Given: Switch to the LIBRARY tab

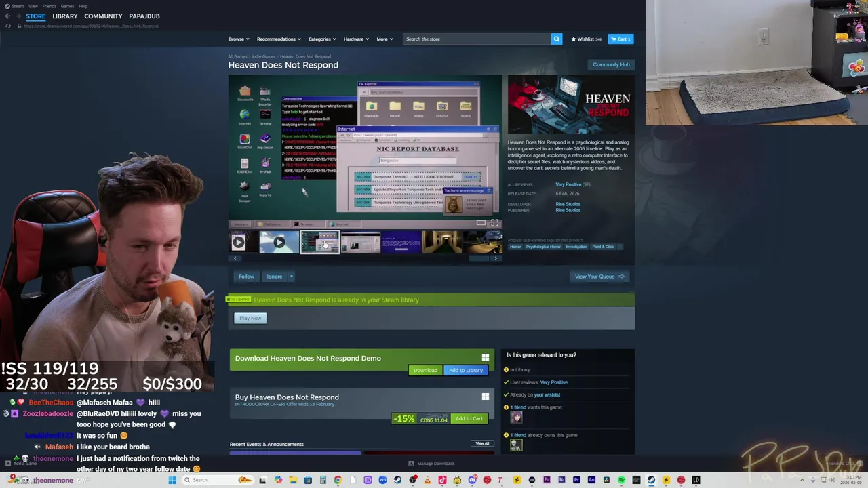Looking at the screenshot, I should (x=65, y=16).
